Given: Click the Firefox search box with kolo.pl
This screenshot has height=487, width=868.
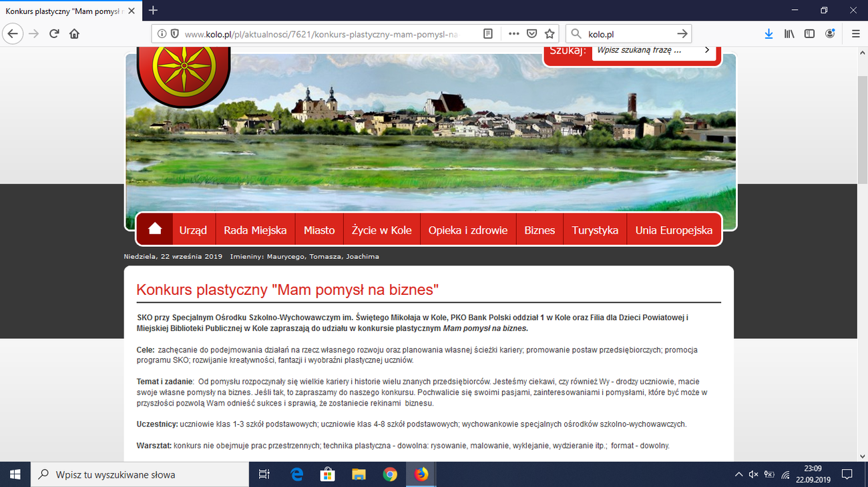Looking at the screenshot, I should click(x=630, y=33).
